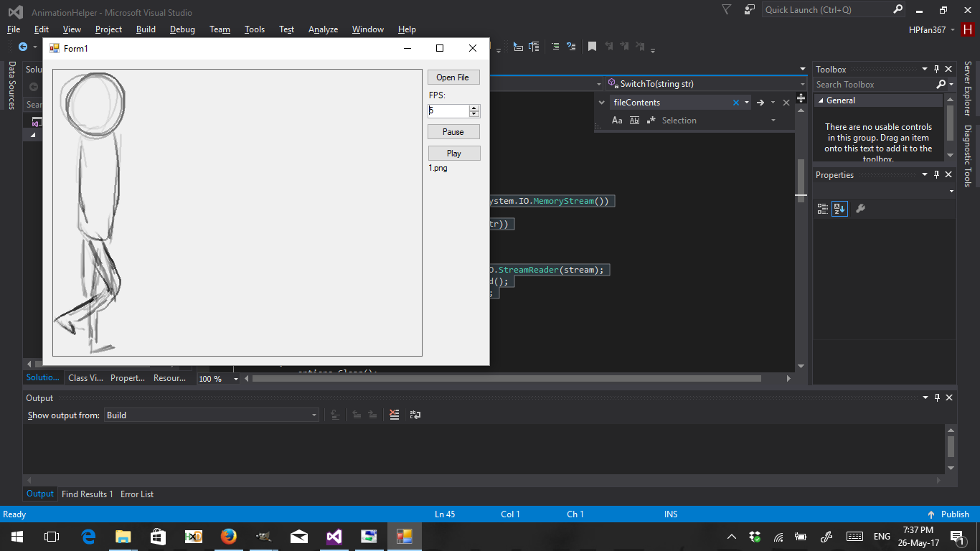Switch to the Error List tab

(136, 494)
